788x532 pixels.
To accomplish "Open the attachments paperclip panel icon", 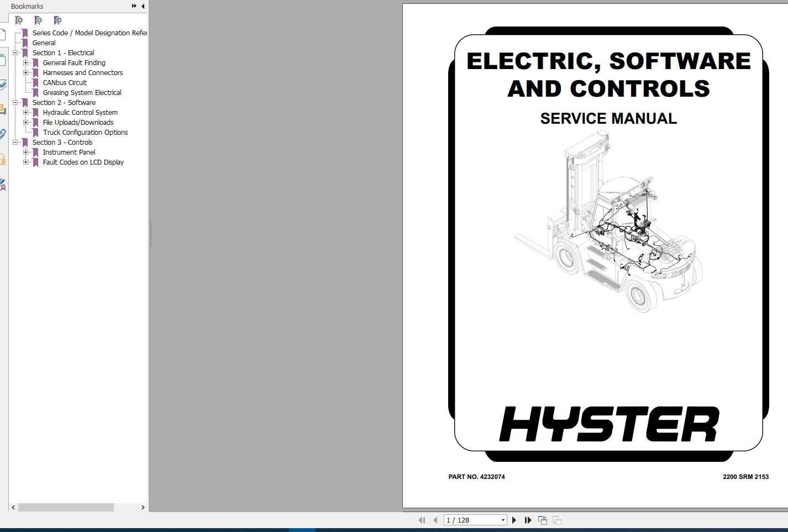I will coord(3,134).
